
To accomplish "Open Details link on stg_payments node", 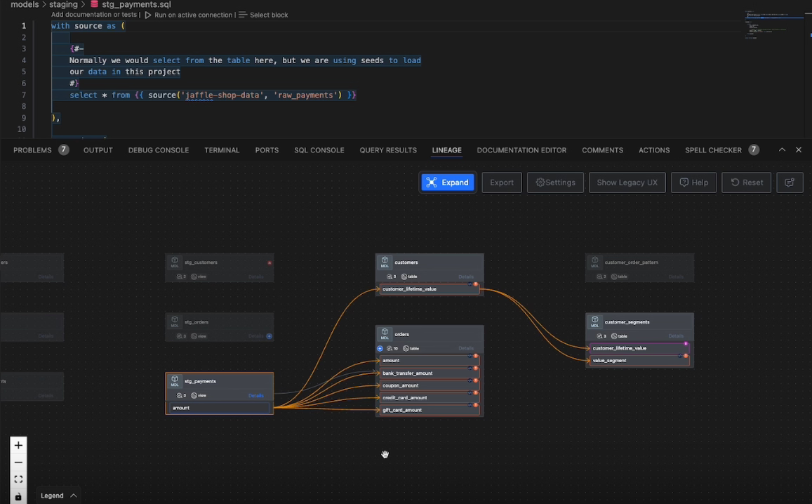I will point(256,396).
